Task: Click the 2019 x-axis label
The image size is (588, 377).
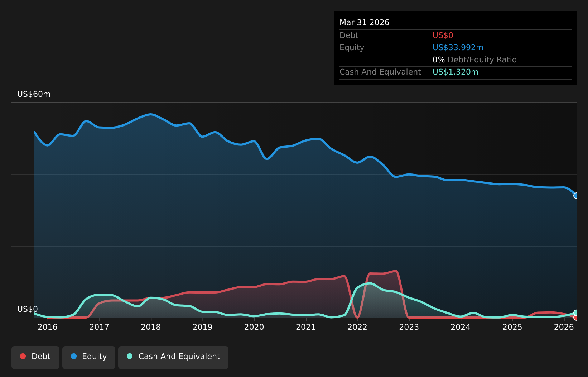Action: click(x=203, y=327)
